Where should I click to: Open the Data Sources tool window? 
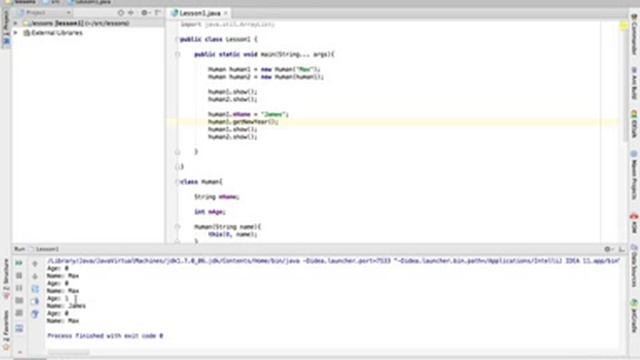tap(634, 266)
